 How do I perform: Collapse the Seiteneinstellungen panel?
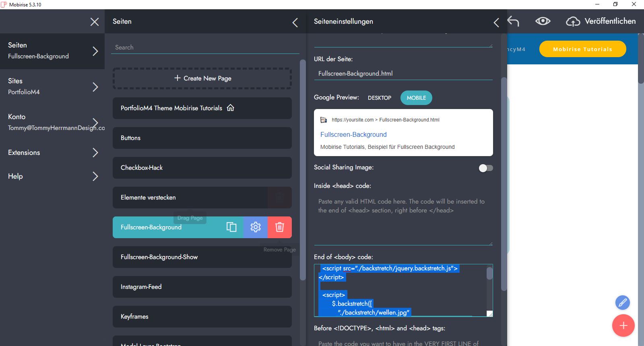pos(496,23)
